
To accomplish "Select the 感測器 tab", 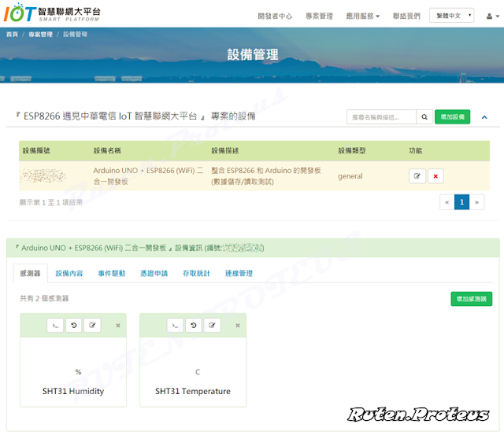I will 30,273.
